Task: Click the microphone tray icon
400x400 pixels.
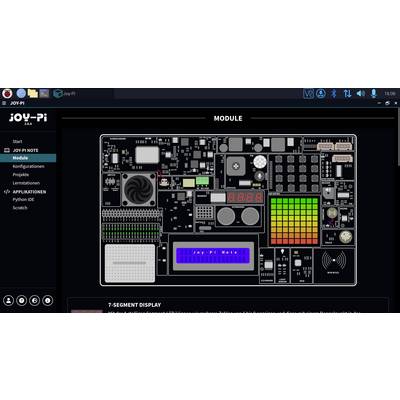Action: click(374, 93)
